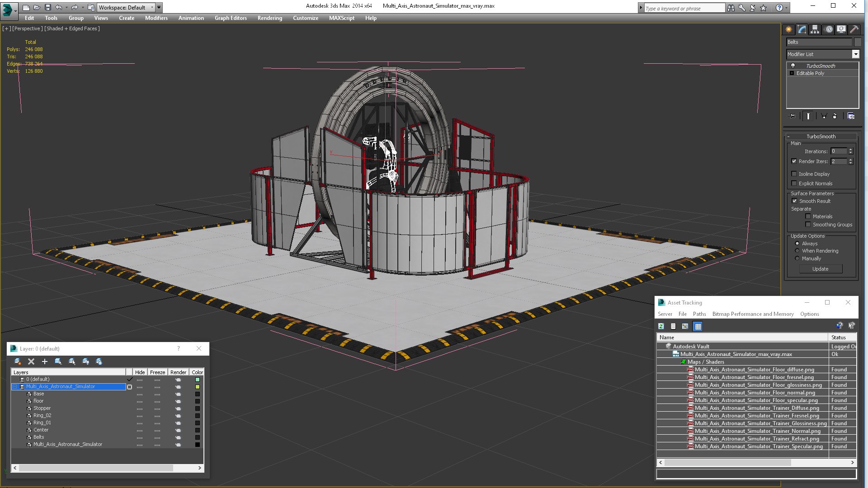The image size is (868, 488).
Task: Click the Communication Center satellite icon
Action: click(x=753, y=8)
